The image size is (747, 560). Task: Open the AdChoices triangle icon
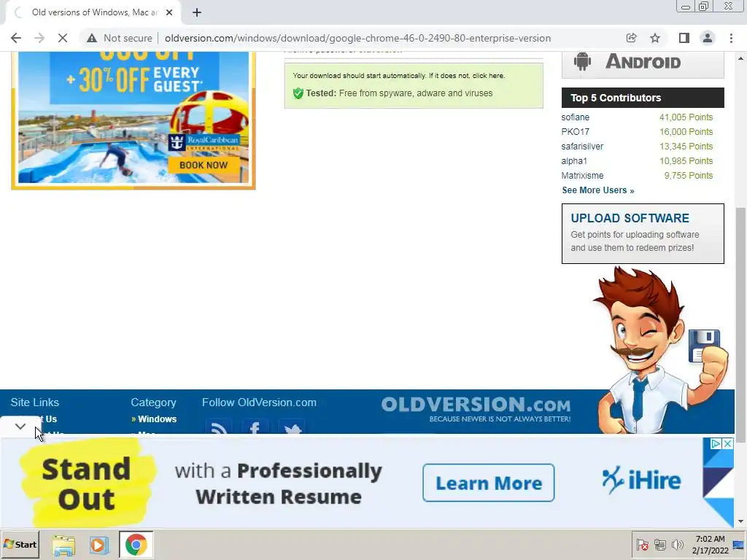click(x=716, y=444)
